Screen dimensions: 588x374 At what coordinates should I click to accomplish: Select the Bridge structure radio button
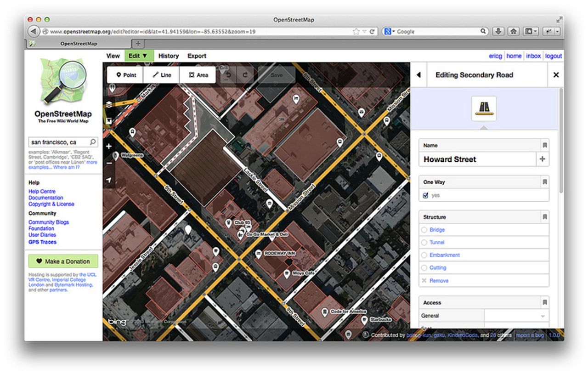(x=424, y=230)
